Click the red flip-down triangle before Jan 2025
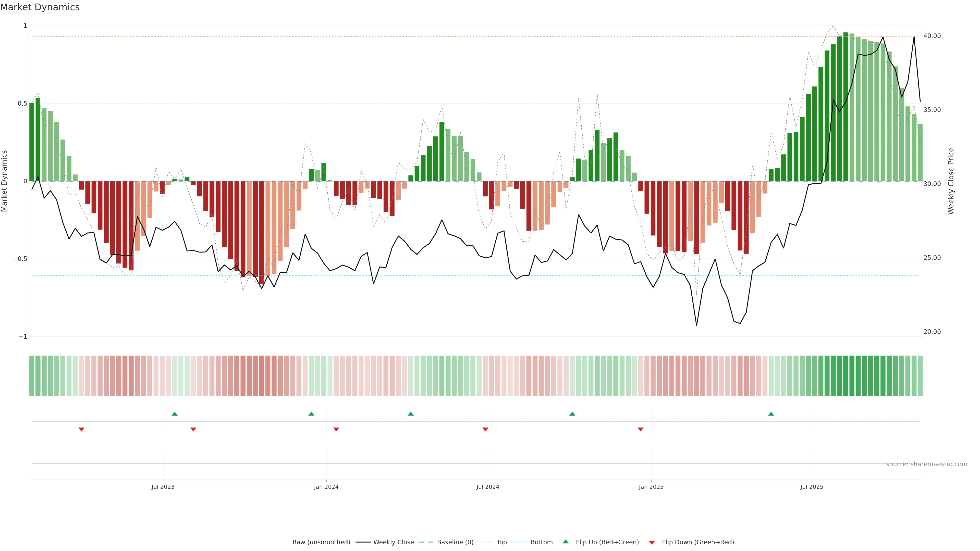The height and width of the screenshot is (551, 980). 641,429
